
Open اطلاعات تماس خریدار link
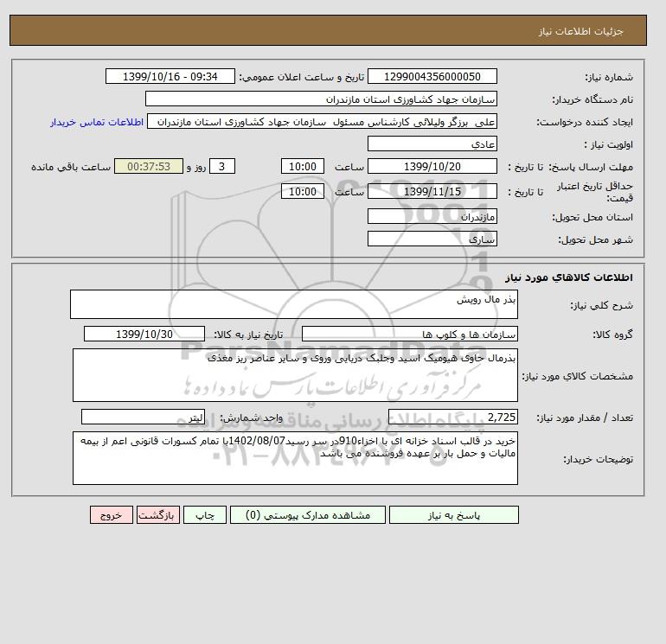97,122
